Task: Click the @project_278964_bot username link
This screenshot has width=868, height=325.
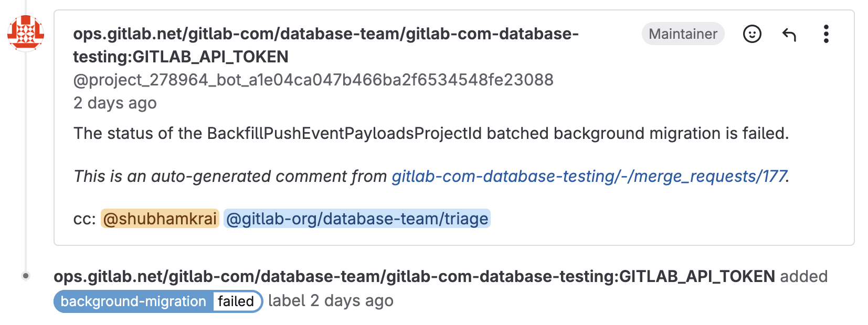Action: click(313, 80)
